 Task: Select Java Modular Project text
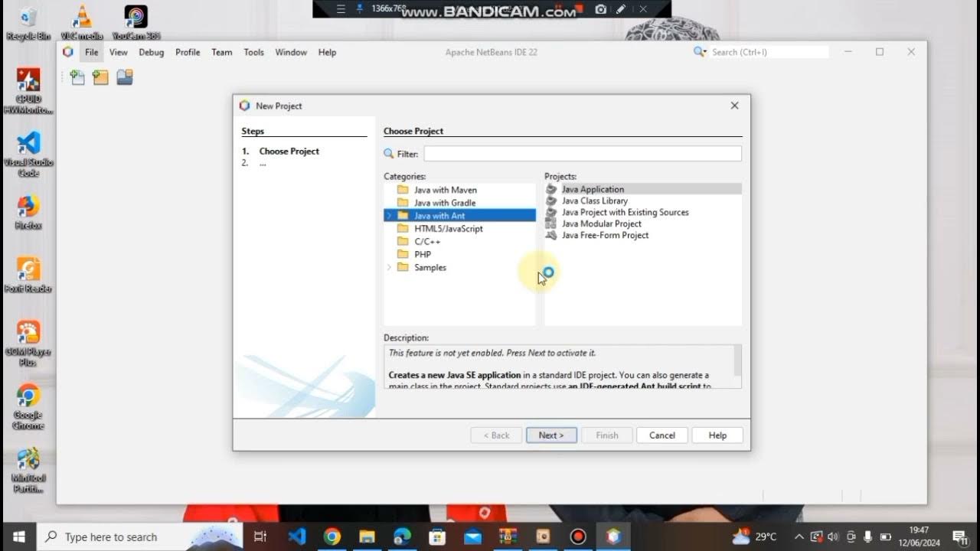pyautogui.click(x=602, y=223)
